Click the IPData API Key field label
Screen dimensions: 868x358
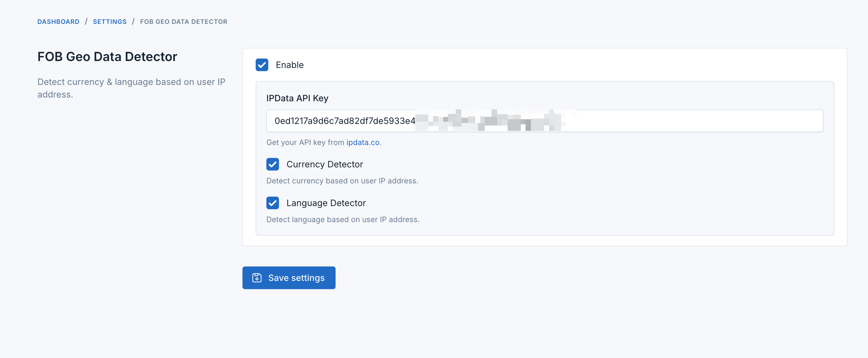pyautogui.click(x=297, y=98)
